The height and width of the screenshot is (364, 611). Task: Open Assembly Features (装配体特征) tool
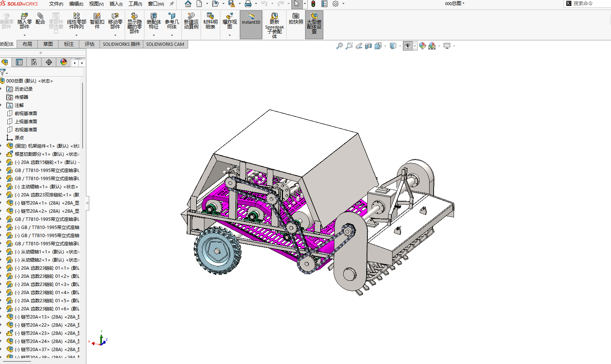click(154, 21)
